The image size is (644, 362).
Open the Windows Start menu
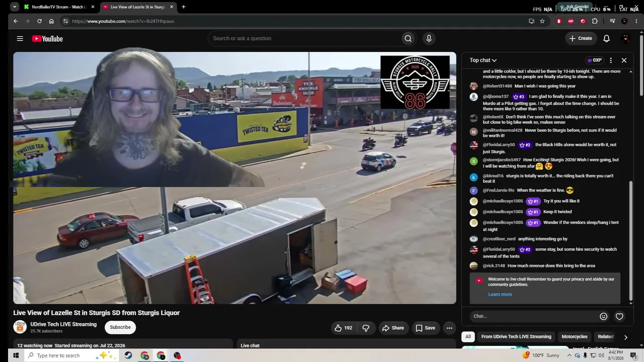16,355
